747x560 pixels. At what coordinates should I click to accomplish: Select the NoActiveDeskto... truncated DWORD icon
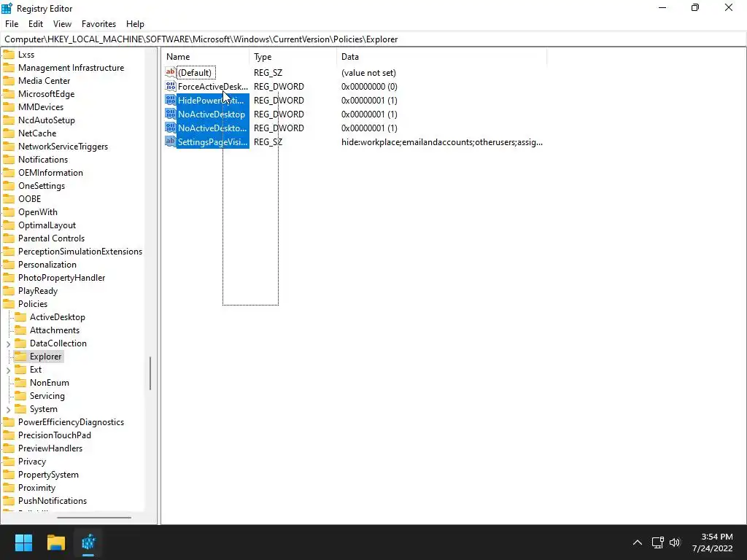pyautogui.click(x=171, y=128)
